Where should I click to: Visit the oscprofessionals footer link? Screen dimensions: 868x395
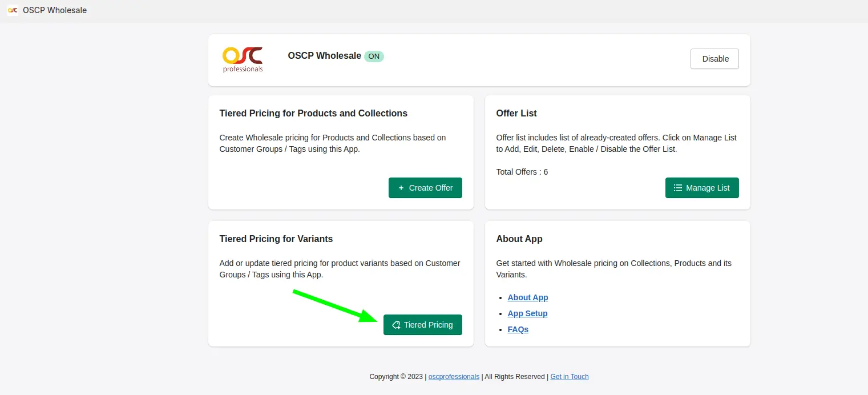(454, 377)
